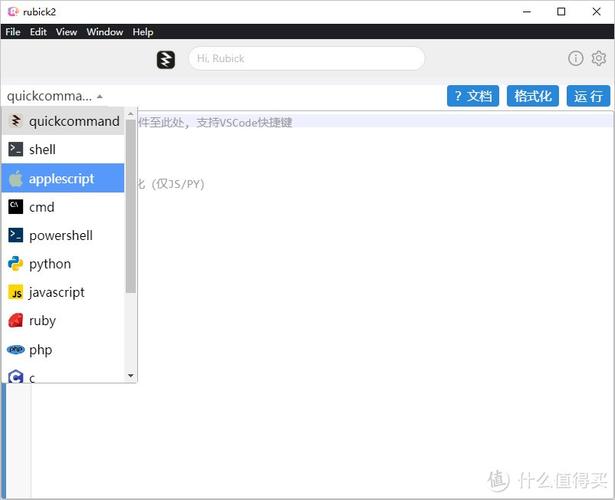Open the Help menu
Image resolution: width=615 pixels, height=500 pixels.
(x=143, y=32)
